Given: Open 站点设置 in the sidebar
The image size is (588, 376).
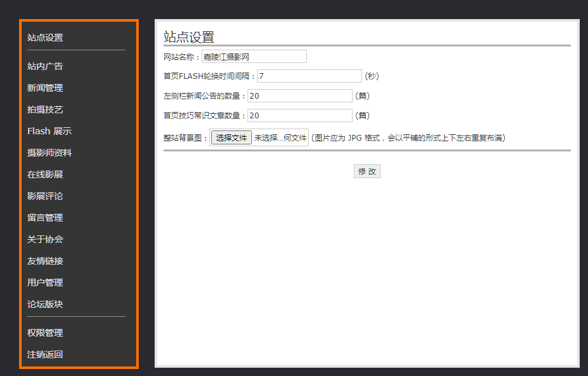Looking at the screenshot, I should [x=45, y=38].
